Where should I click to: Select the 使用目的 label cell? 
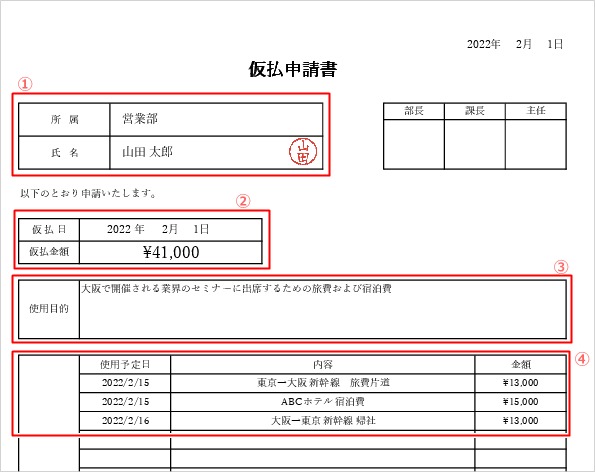click(49, 309)
